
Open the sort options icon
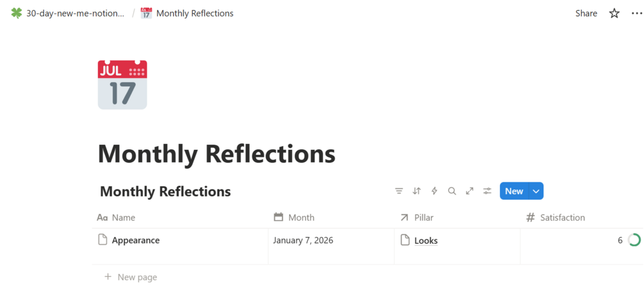[x=417, y=191]
